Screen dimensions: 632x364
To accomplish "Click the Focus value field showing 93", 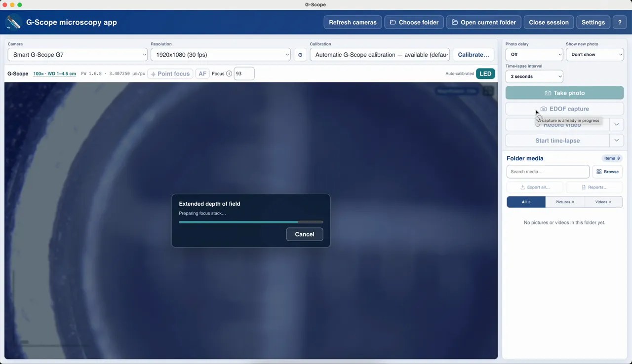I will pyautogui.click(x=244, y=73).
